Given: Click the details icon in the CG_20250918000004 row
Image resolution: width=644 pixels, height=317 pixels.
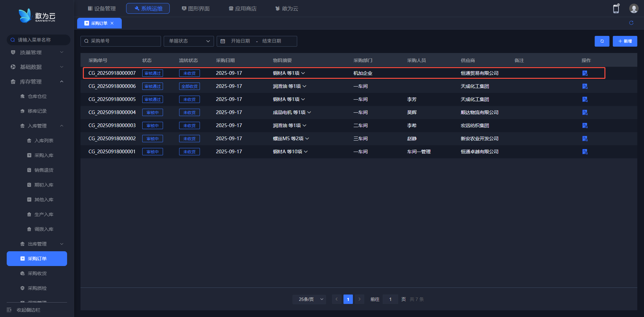Looking at the screenshot, I should 585,112.
